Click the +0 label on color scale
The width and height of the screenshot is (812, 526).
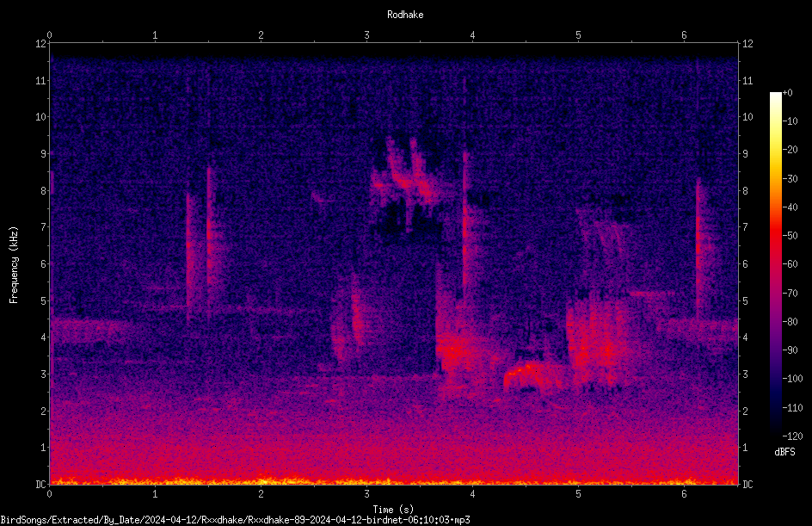coord(788,93)
